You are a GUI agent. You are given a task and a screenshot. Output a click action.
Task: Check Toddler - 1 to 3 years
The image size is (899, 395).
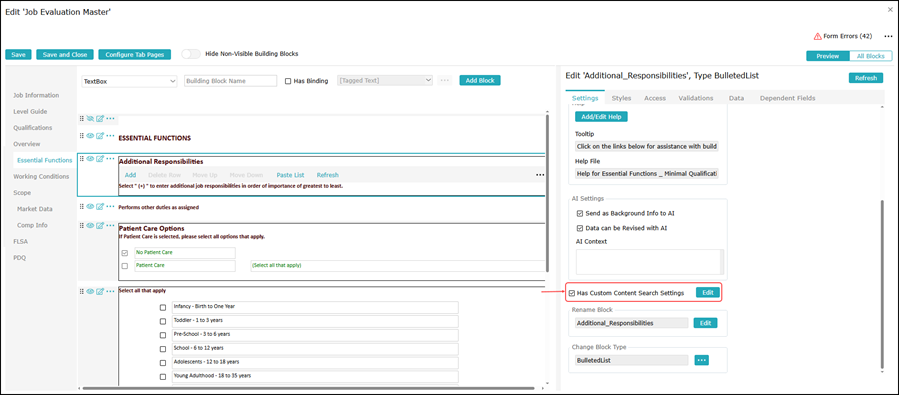pos(163,321)
